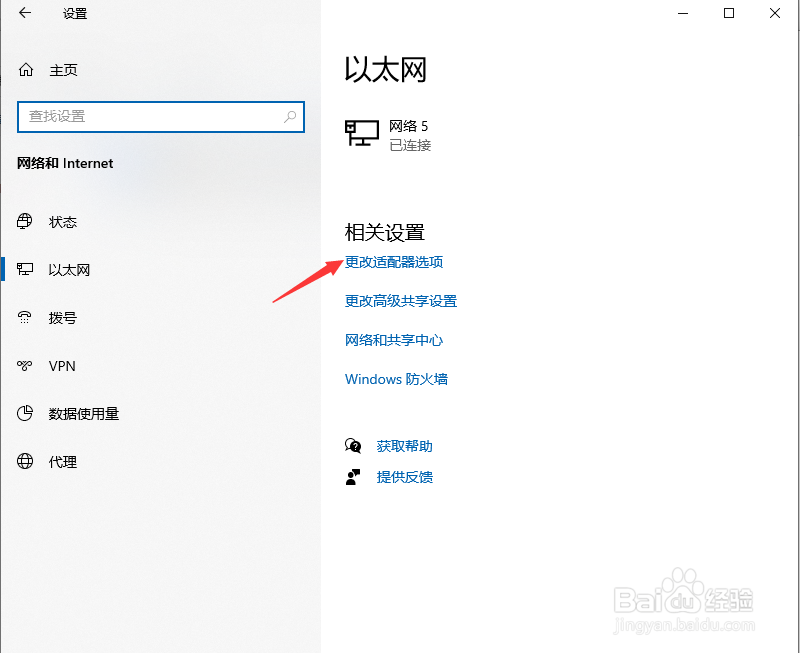Go back with the arrow icon

click(25, 13)
